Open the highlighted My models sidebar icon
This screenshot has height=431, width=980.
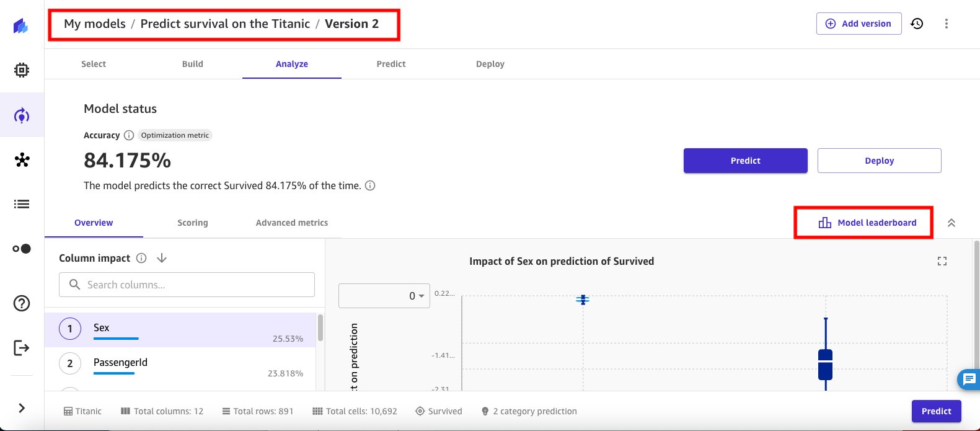tap(22, 115)
